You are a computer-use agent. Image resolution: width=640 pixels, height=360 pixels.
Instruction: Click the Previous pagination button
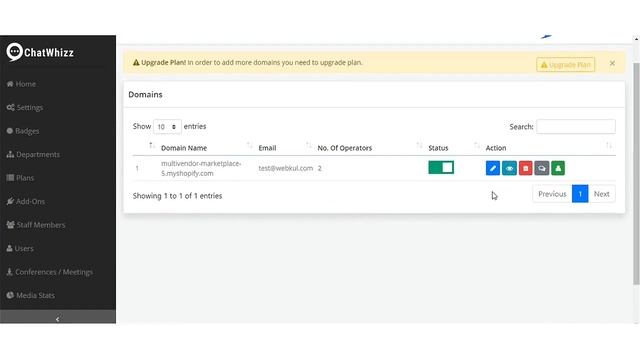click(x=552, y=194)
